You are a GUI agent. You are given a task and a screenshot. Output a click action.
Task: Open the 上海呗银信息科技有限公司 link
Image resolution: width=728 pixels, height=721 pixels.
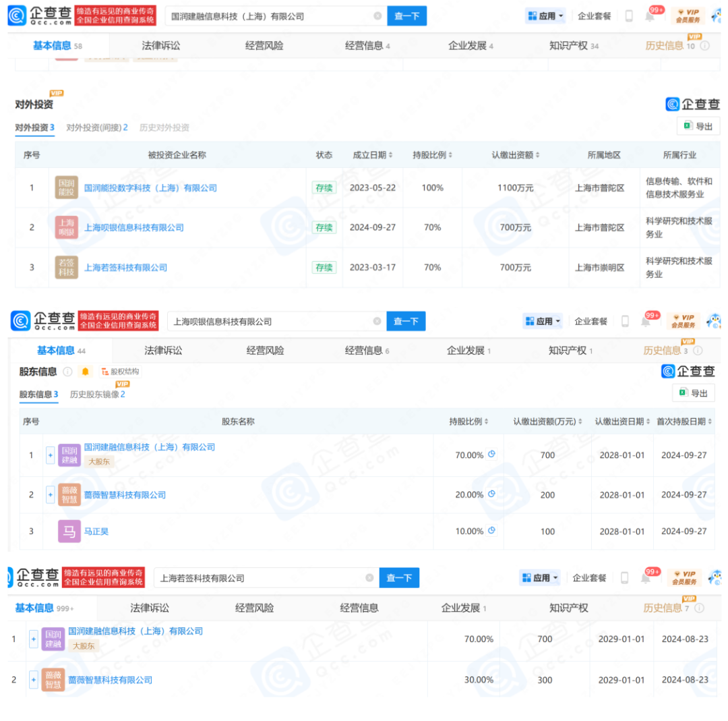pyautogui.click(x=133, y=227)
